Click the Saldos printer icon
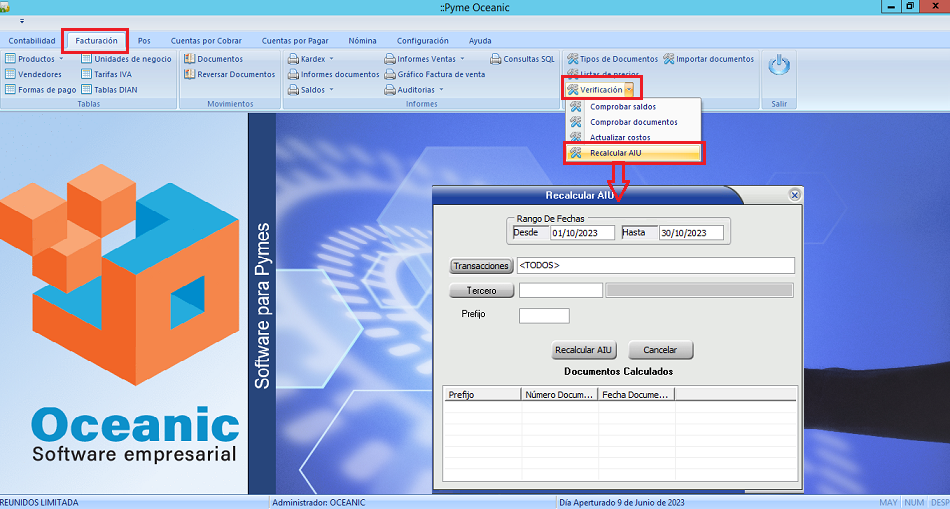Image resolution: width=950 pixels, height=509 pixels. (293, 90)
